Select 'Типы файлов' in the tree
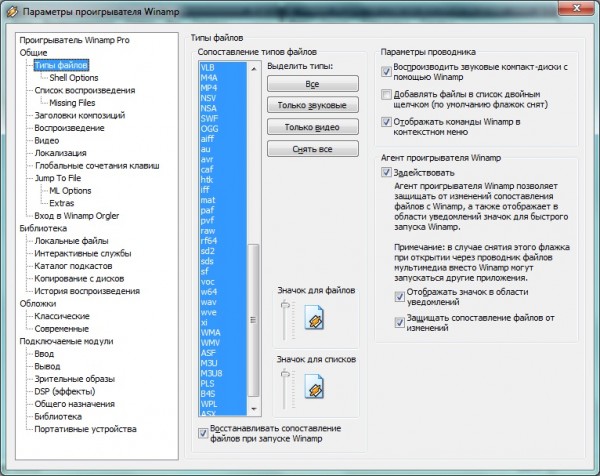The height and width of the screenshot is (476, 600). click(x=61, y=65)
